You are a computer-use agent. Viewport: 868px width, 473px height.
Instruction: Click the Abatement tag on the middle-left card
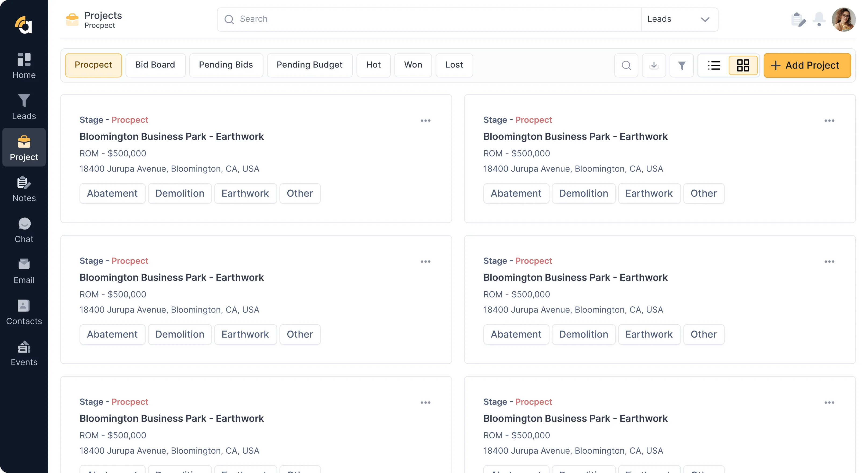(113, 334)
